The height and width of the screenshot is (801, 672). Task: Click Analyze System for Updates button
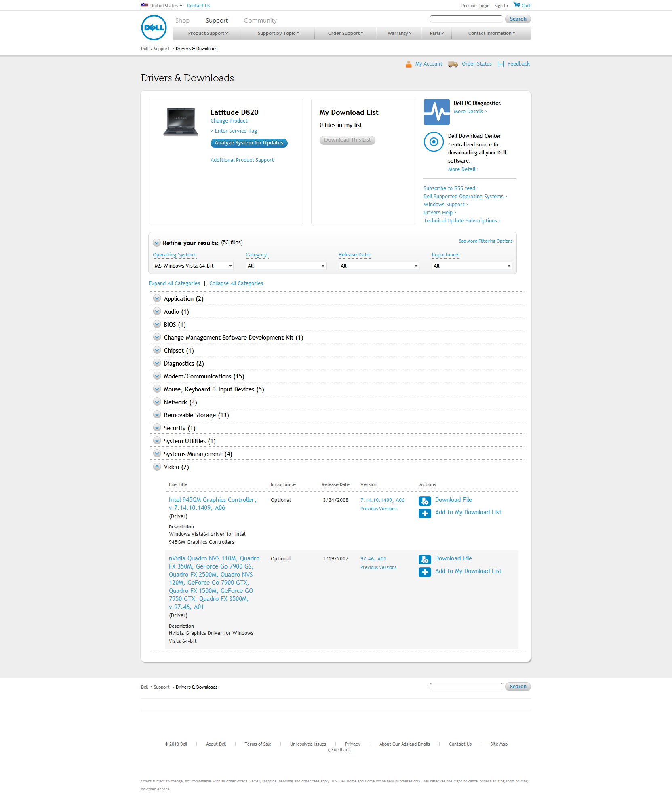(x=249, y=143)
